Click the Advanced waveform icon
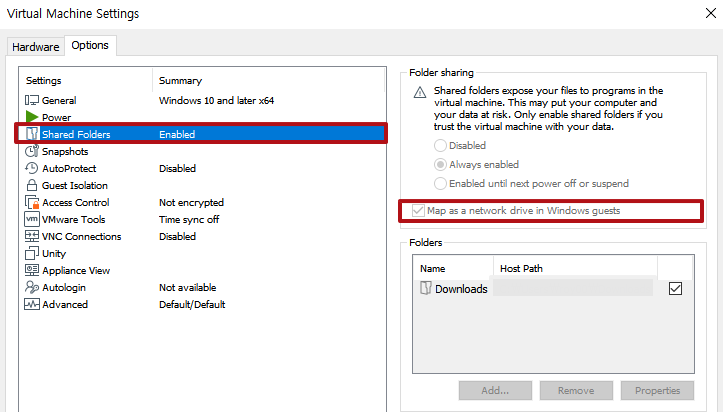This screenshot has width=723, height=412. click(32, 304)
